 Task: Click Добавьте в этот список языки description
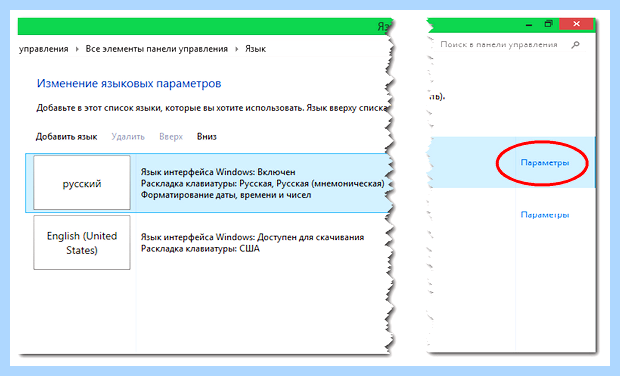(x=212, y=108)
